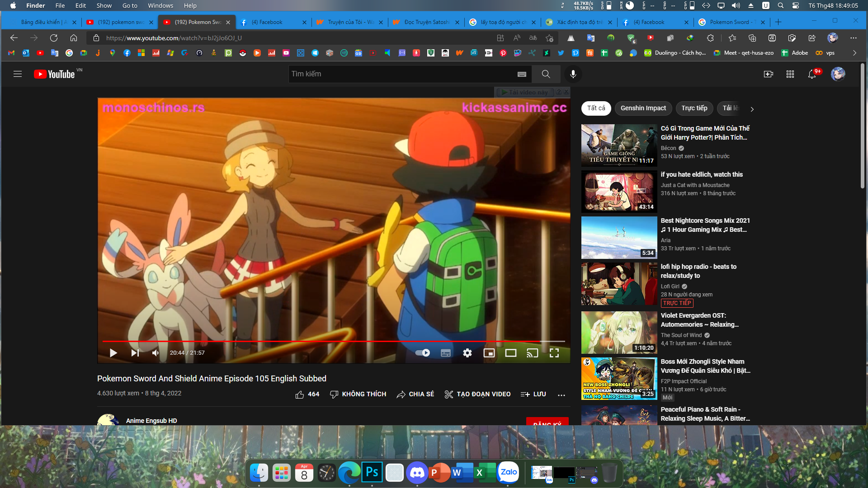This screenshot has height=488, width=868.
Task: Skip to the next video
Action: [135, 353]
